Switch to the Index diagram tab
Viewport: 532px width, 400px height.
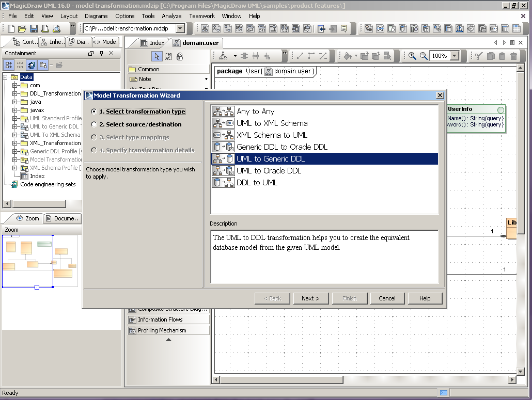(x=153, y=43)
